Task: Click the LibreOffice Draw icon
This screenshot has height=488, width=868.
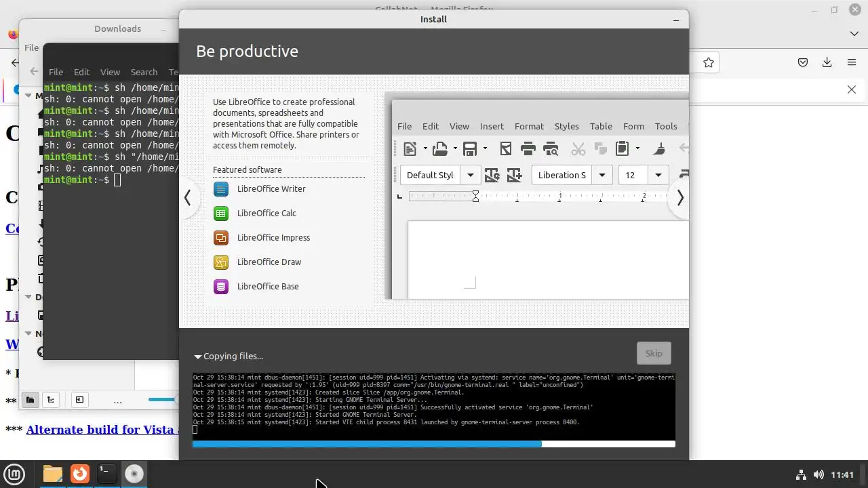Action: point(221,262)
